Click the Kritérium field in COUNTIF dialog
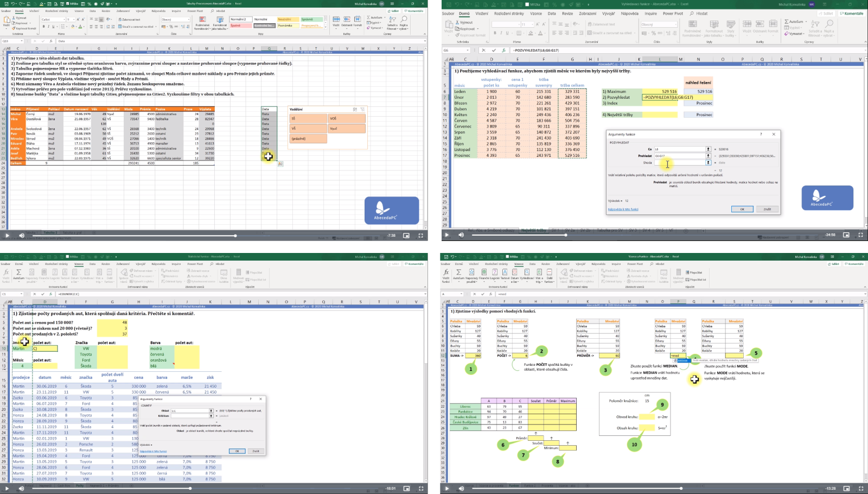The image size is (868, 494). (x=190, y=416)
